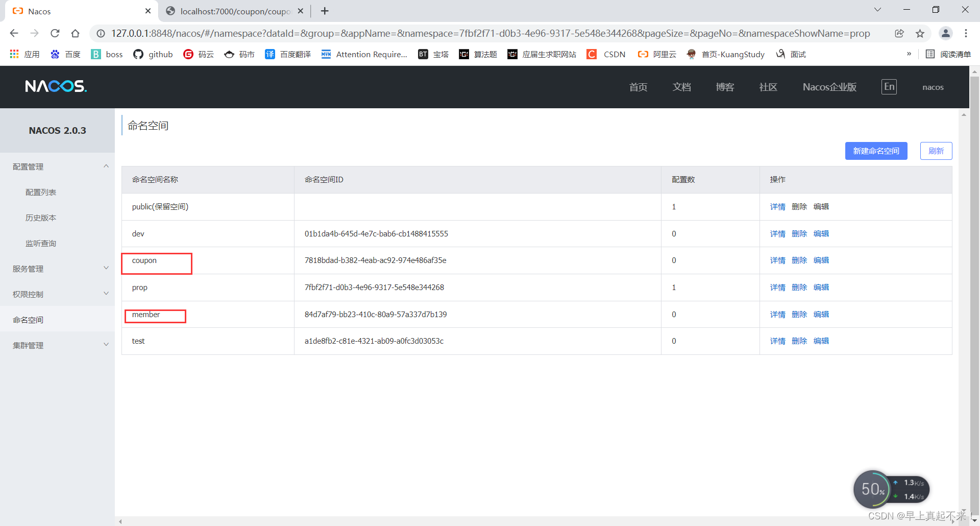Open the CSDN bookmark

606,54
